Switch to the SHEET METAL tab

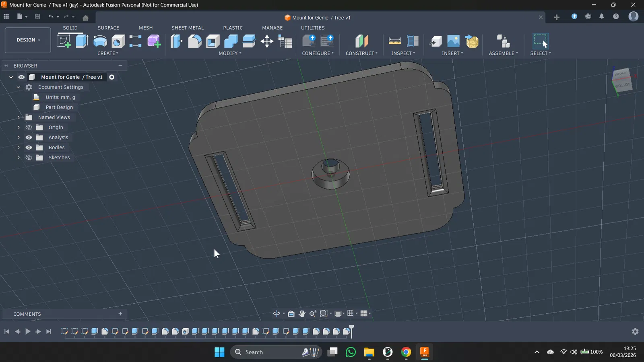point(187,28)
